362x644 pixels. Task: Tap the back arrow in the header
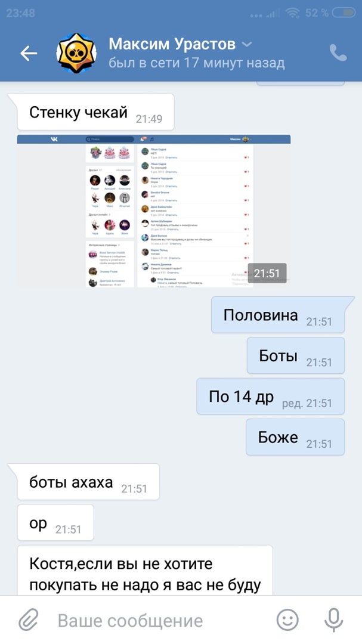pos(29,54)
